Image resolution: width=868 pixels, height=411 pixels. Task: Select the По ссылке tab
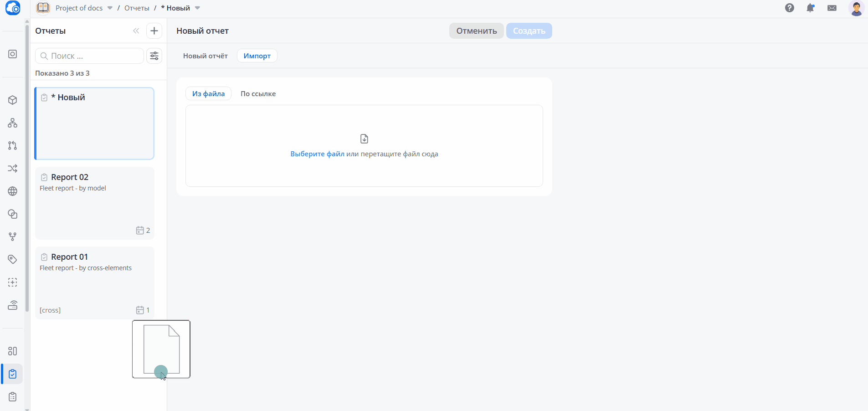258,94
